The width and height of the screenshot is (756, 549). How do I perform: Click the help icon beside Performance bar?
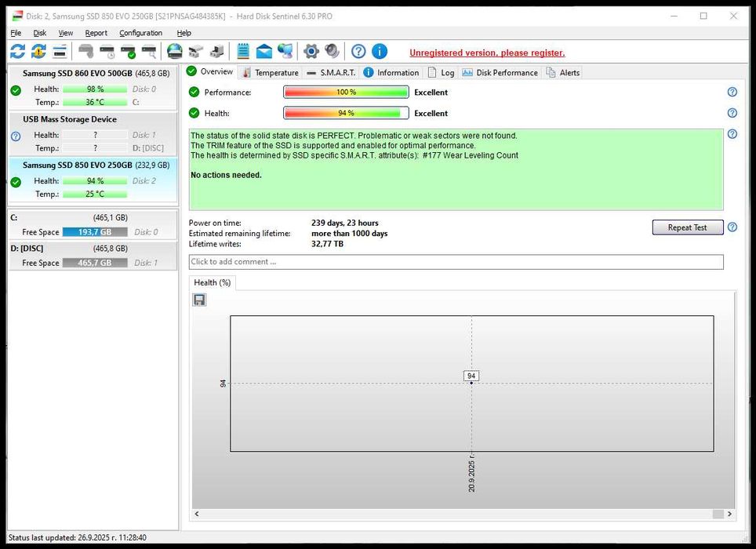tap(732, 92)
